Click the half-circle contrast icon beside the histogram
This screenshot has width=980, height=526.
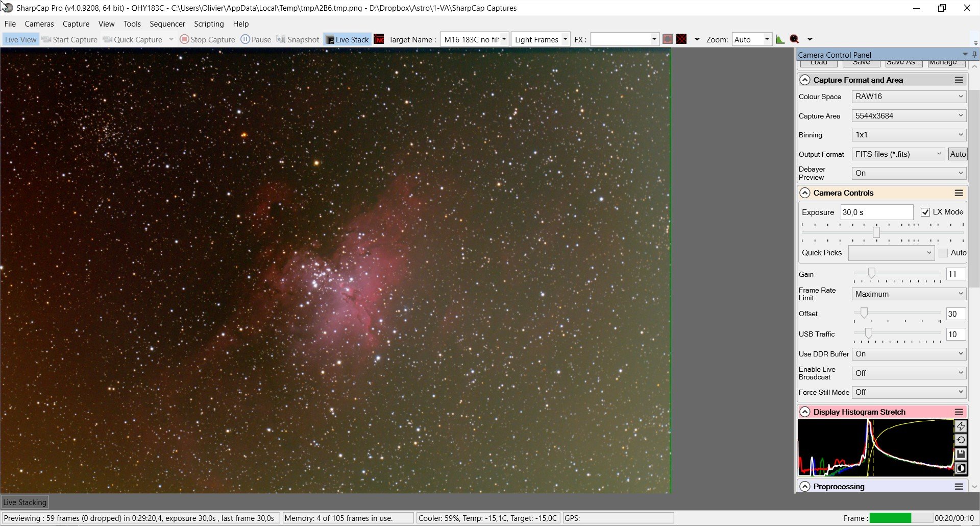[961, 468]
